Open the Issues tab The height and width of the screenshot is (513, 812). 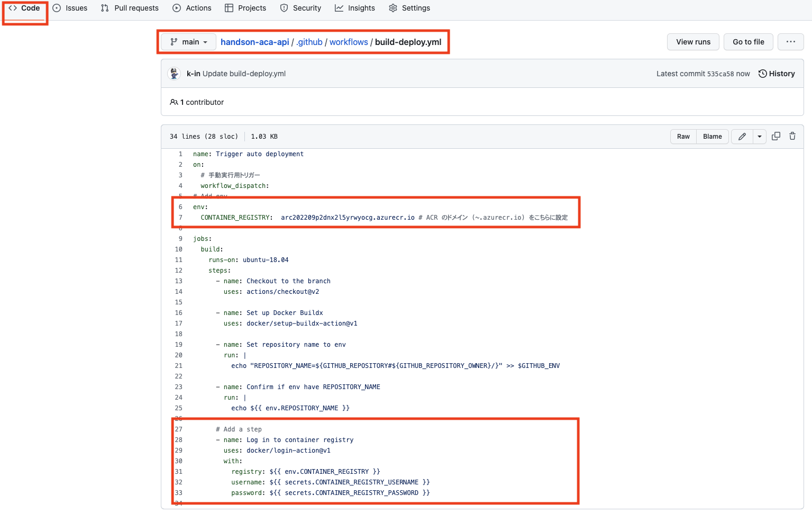point(70,8)
